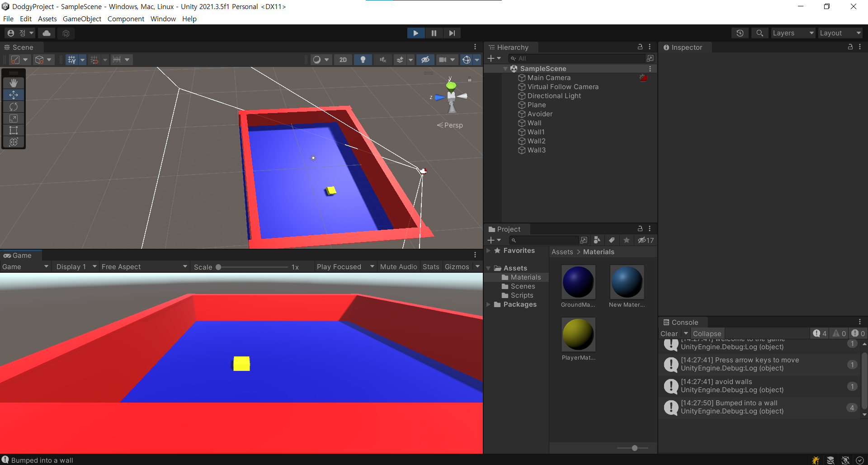Open the Assets menu
This screenshot has height=465, width=868.
coord(47,19)
